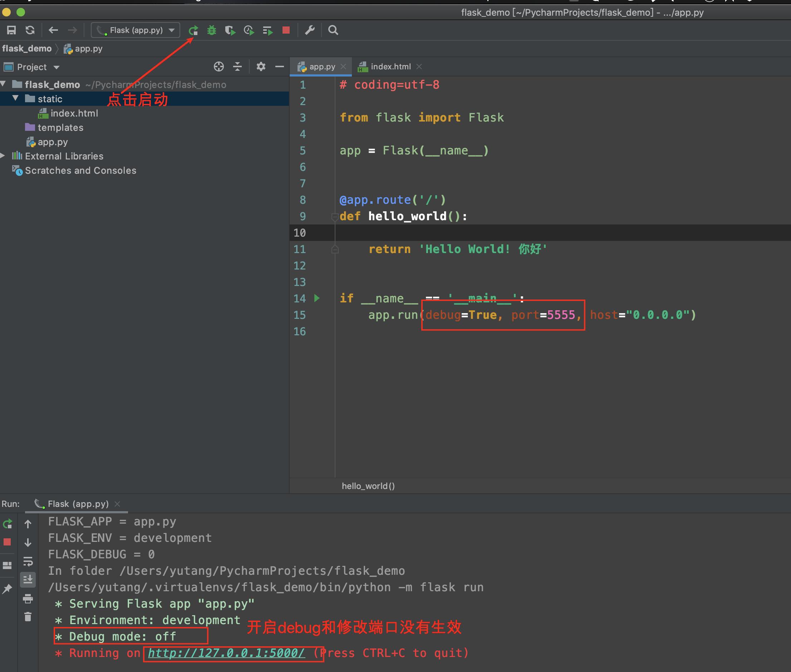Collapse the flask_demo root folder arrow
Screen dimensions: 791x672
coord(4,84)
